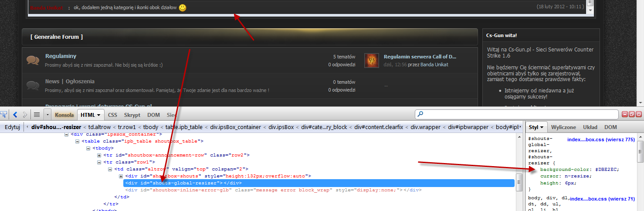Expand the shoutbox-shouts div node
The height and width of the screenshot is (211, 644).
click(121, 176)
